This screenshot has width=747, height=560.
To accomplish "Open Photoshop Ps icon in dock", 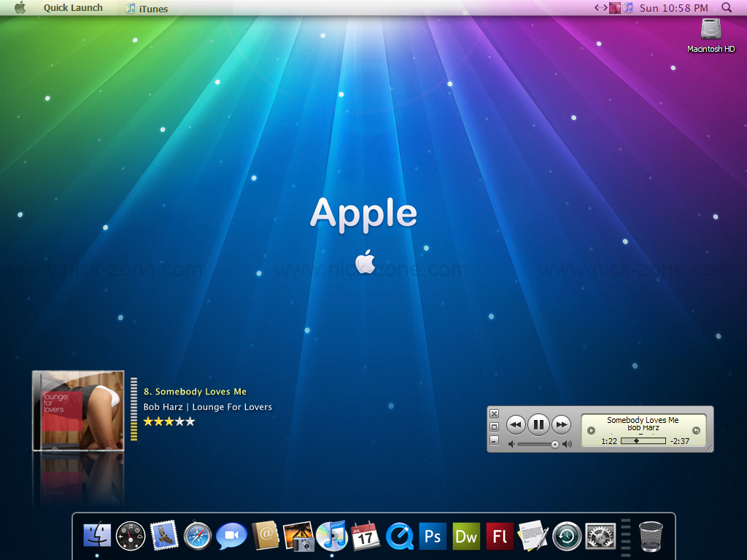I will [433, 536].
